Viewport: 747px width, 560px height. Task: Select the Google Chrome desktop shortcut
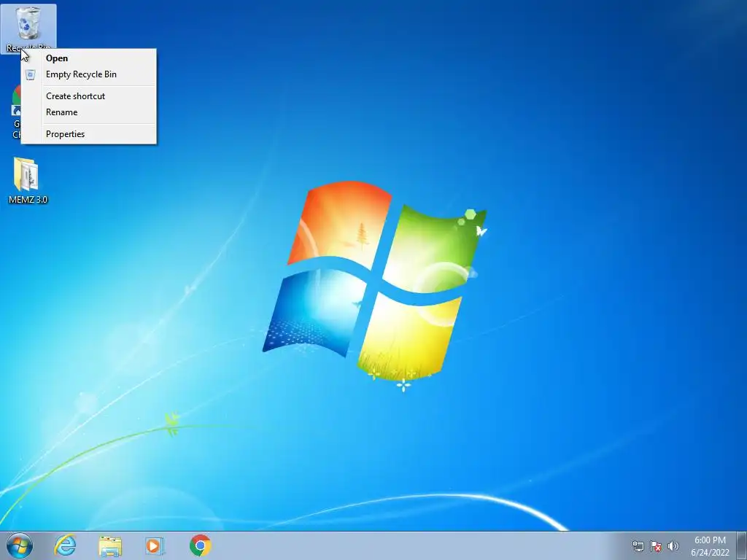pyautogui.click(x=15, y=112)
